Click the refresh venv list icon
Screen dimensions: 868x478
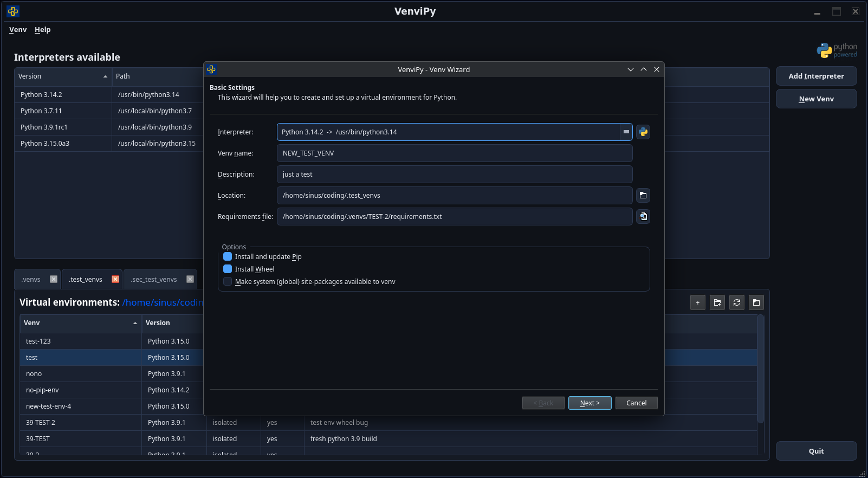[737, 302]
